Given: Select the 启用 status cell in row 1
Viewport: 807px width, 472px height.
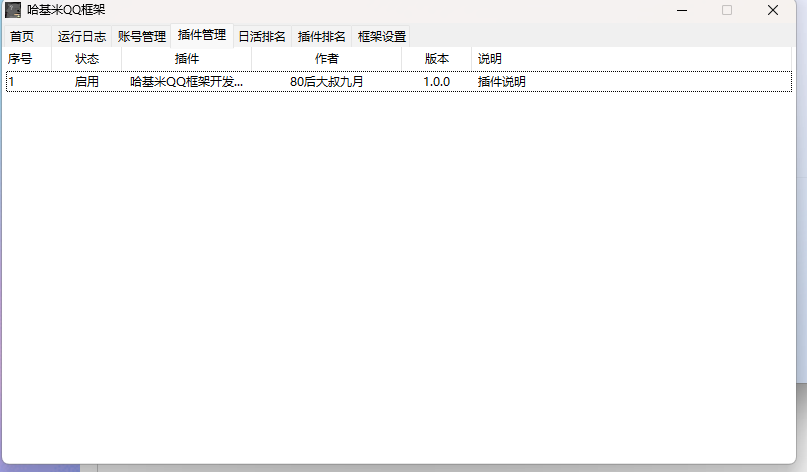Looking at the screenshot, I should [x=87, y=82].
